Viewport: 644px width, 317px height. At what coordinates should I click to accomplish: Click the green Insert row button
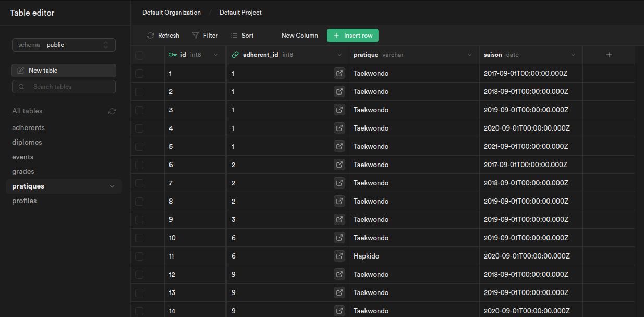tap(353, 36)
